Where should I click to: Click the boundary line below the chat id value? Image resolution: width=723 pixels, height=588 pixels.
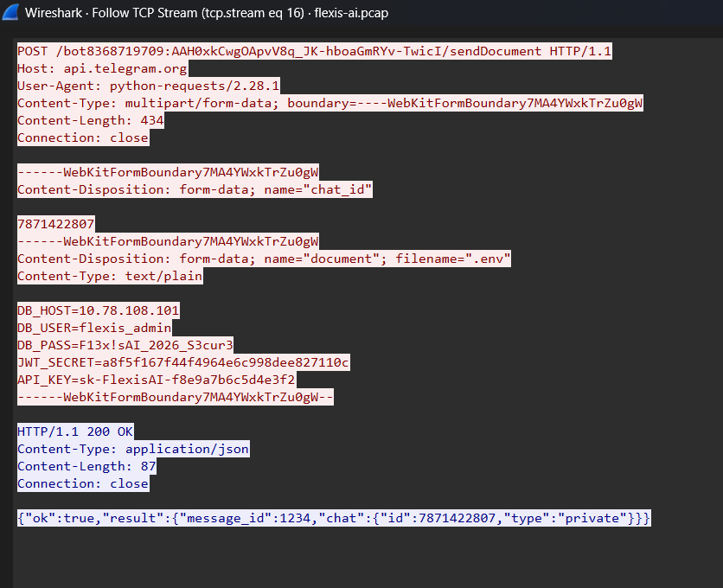(168, 241)
